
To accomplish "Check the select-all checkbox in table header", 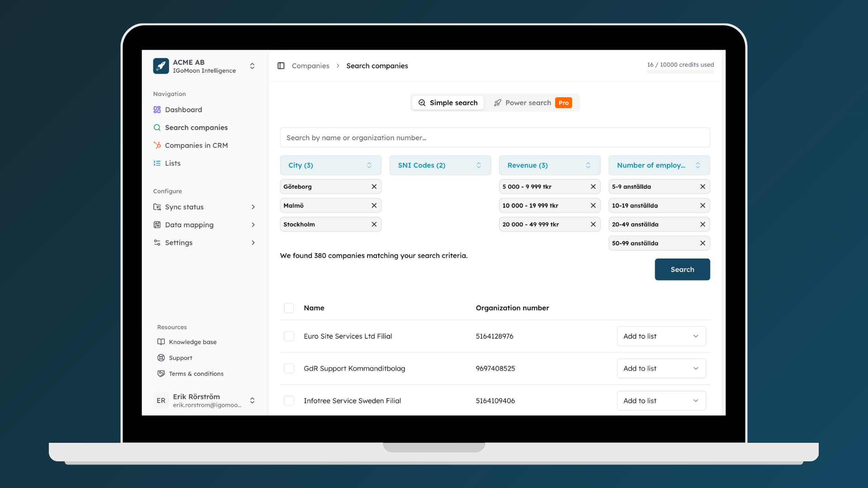I will click(289, 308).
